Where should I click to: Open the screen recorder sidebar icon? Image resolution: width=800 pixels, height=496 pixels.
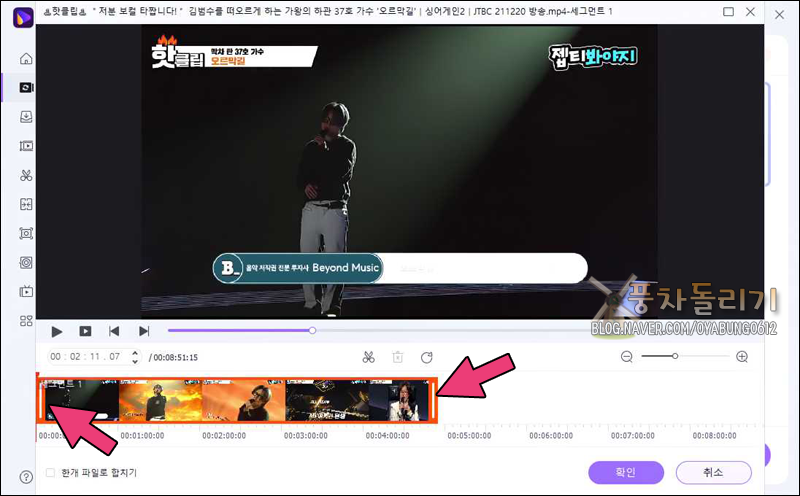click(26, 234)
